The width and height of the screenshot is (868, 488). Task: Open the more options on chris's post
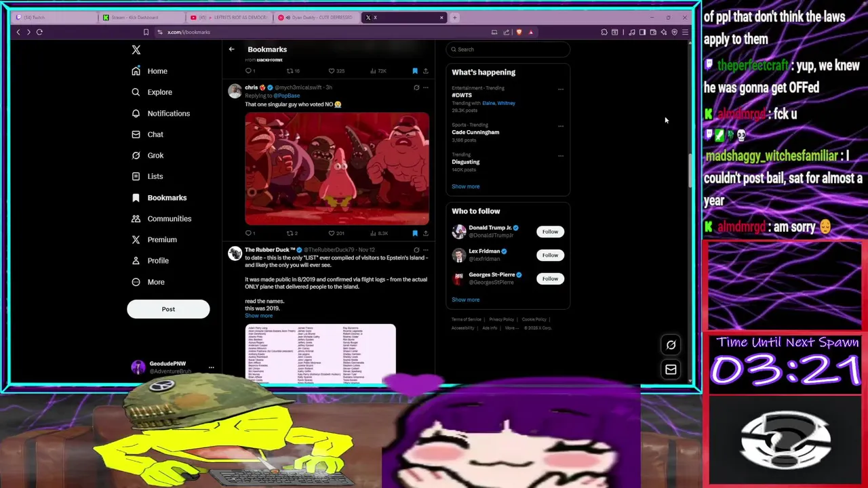click(x=426, y=87)
